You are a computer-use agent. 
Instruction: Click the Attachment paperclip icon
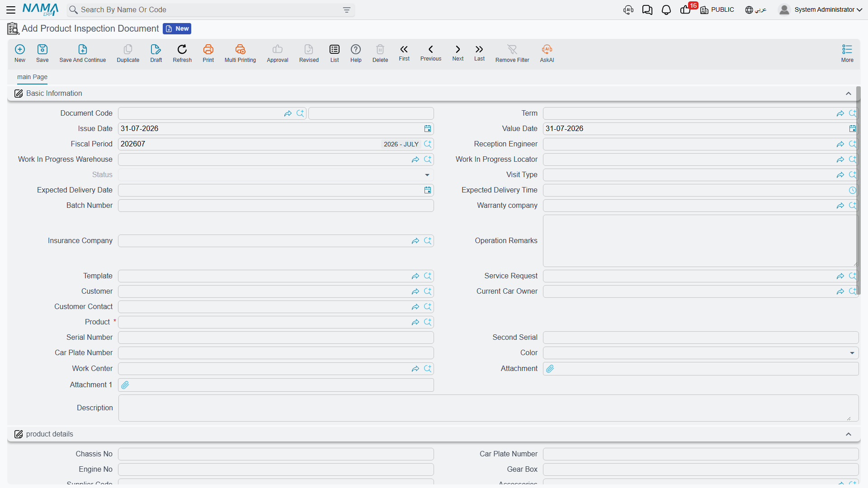click(x=550, y=369)
